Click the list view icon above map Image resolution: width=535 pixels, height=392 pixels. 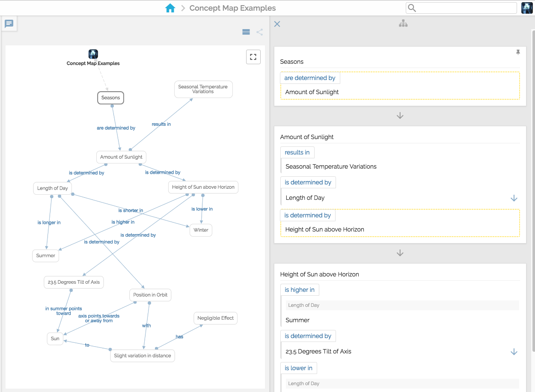pos(246,32)
